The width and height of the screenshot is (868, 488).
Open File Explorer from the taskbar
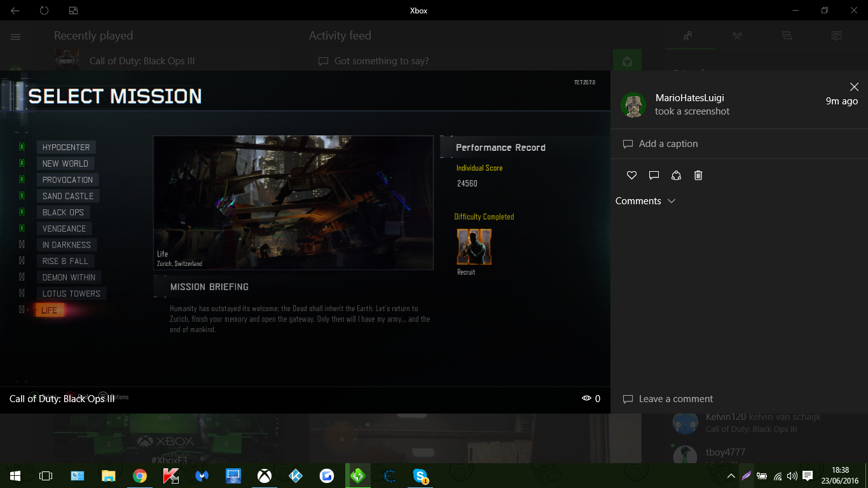point(109,475)
